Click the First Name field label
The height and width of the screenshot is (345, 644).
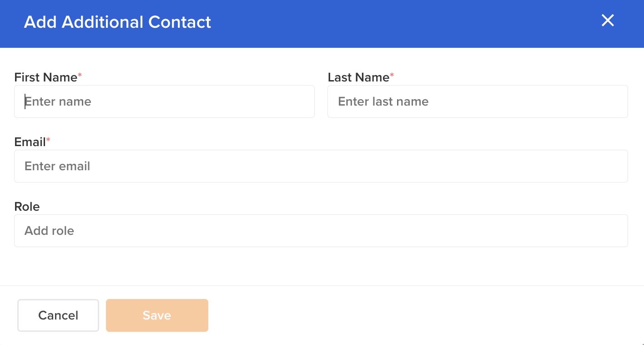pos(45,77)
